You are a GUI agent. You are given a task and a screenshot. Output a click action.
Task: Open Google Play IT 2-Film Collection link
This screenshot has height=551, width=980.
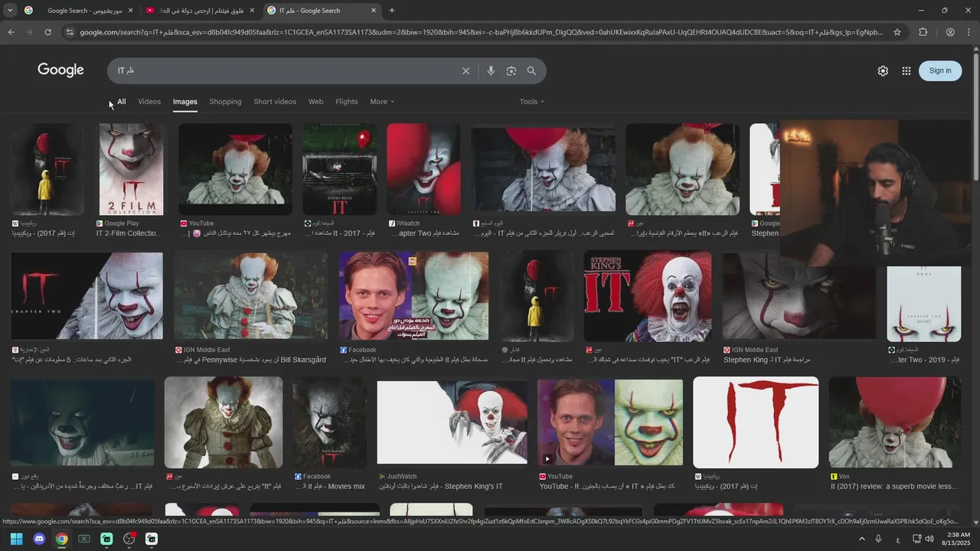click(x=129, y=233)
